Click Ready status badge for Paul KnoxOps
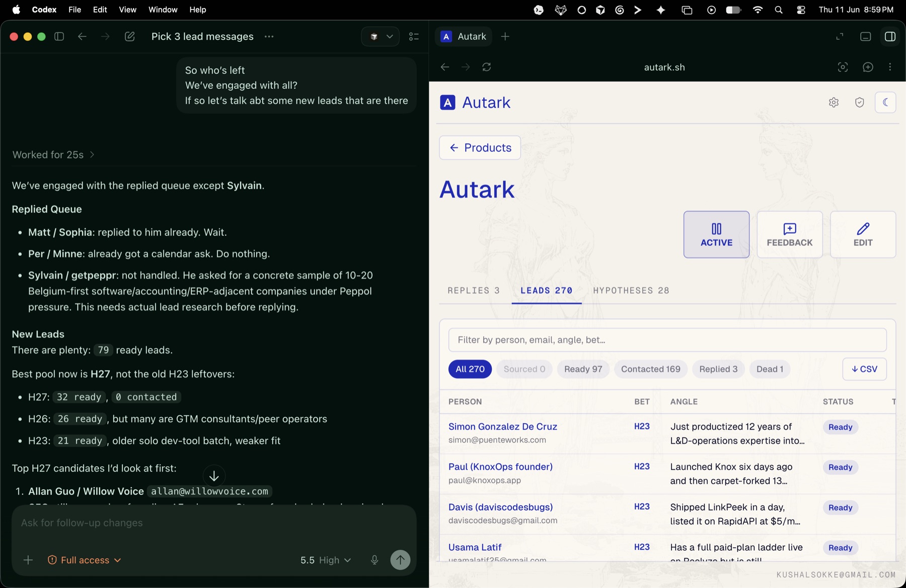 click(840, 467)
